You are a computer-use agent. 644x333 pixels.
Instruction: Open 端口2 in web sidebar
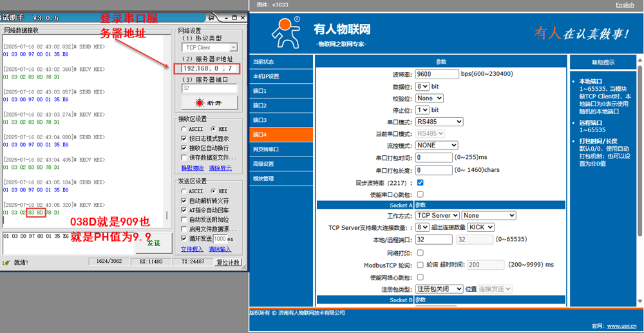(281, 106)
